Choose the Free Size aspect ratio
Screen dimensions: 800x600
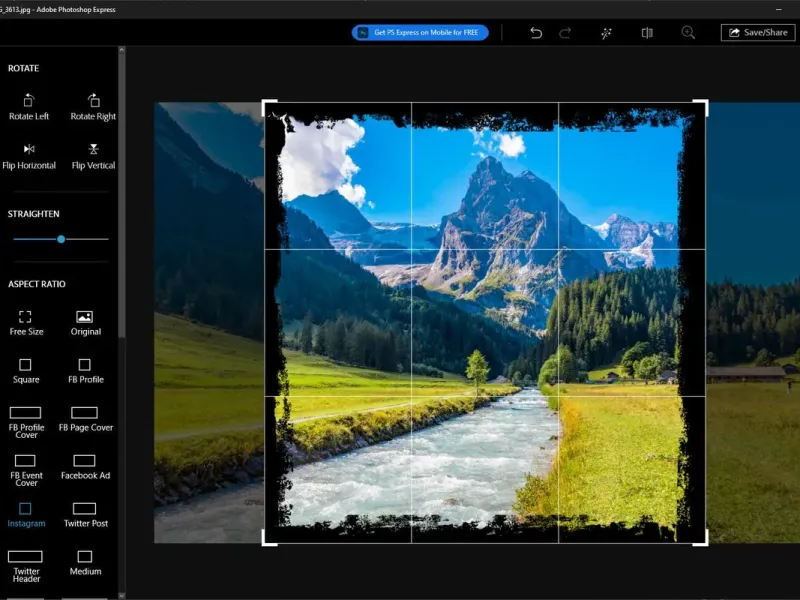(26, 323)
